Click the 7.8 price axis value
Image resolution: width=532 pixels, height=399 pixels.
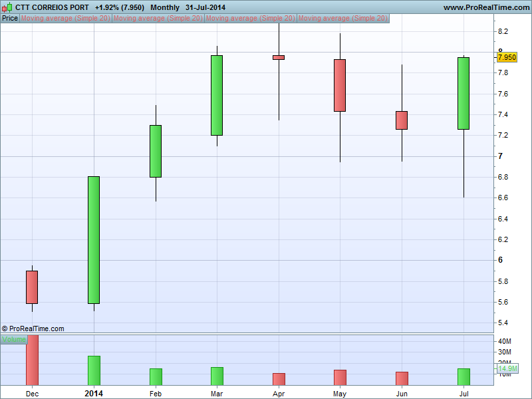pyautogui.click(x=503, y=73)
